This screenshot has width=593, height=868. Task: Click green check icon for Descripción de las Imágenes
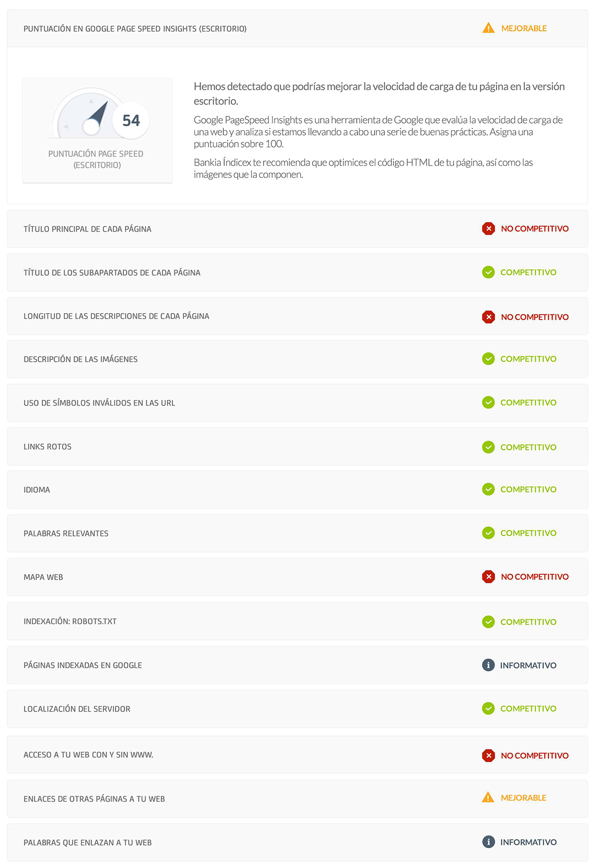coord(488,359)
